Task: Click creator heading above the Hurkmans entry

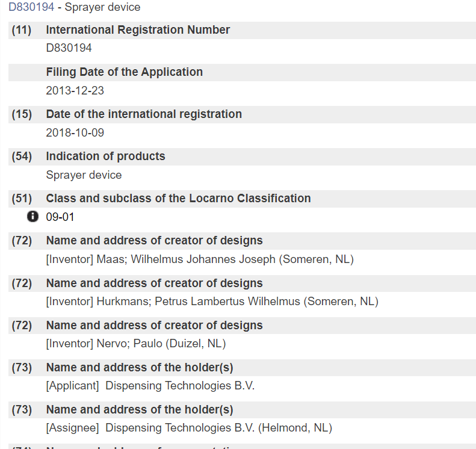Action: click(x=154, y=283)
